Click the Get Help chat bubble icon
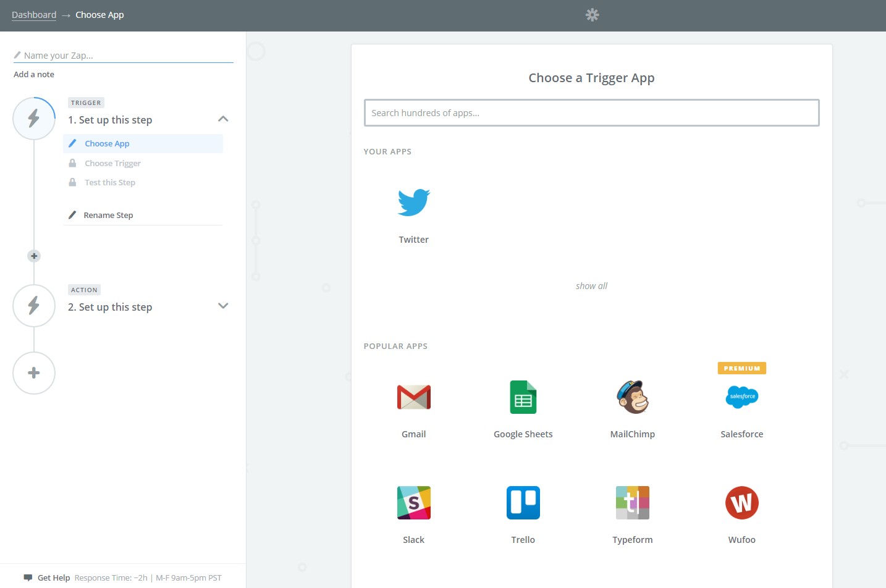This screenshot has width=886, height=588. pos(28,577)
